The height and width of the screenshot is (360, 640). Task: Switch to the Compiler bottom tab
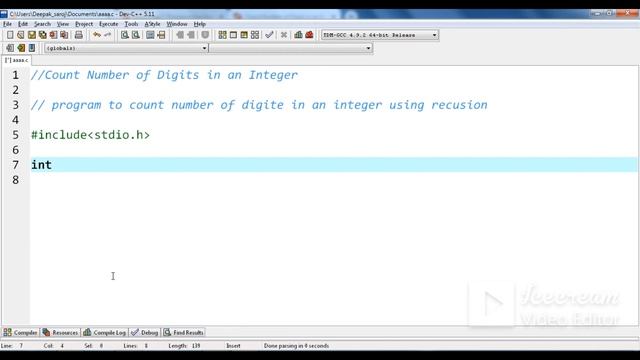tap(20, 333)
